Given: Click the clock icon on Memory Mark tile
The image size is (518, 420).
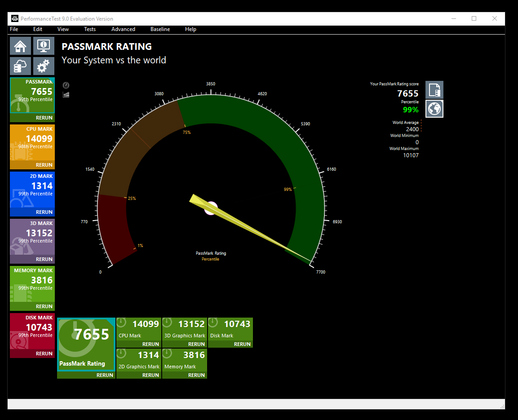Looking at the screenshot, I should point(167,354).
